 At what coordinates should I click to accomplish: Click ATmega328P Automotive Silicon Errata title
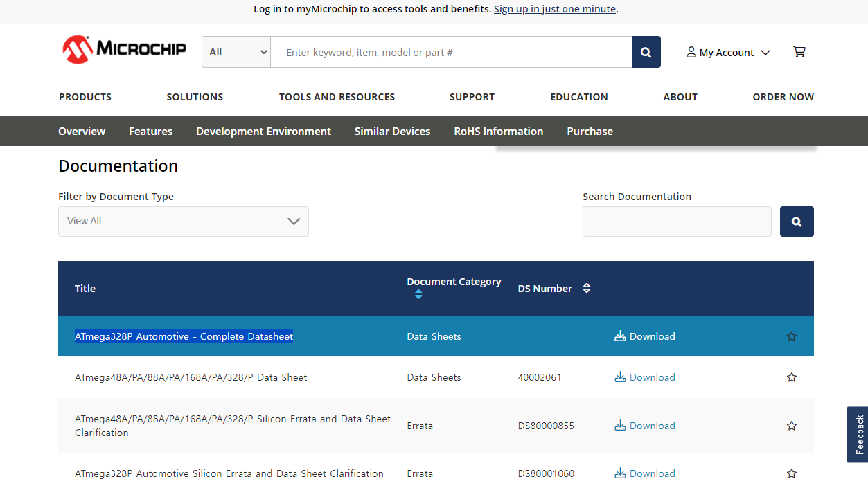click(x=229, y=473)
